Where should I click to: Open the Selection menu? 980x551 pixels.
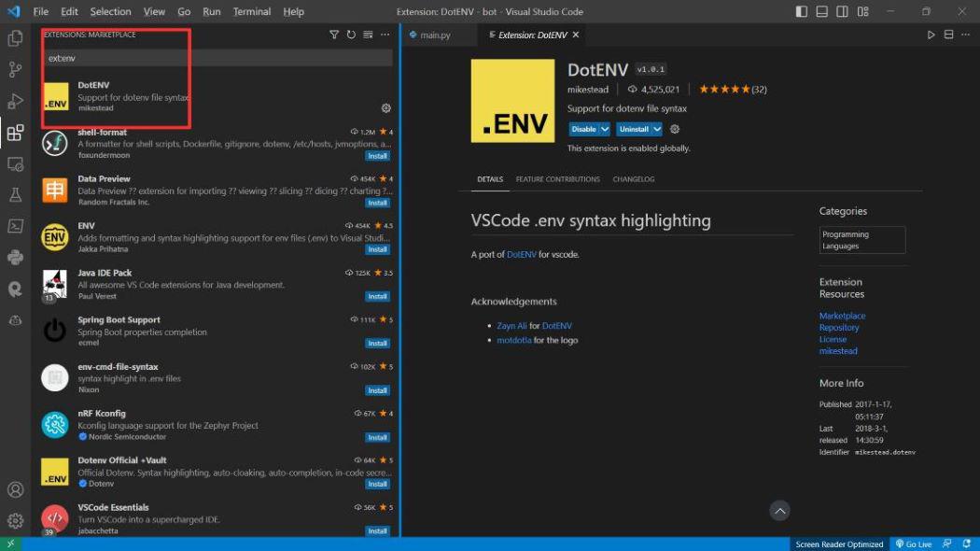point(110,11)
